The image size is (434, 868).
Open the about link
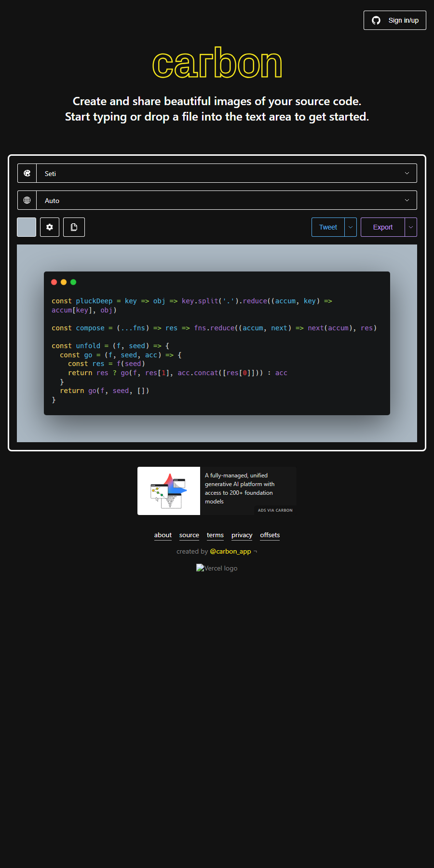163,535
